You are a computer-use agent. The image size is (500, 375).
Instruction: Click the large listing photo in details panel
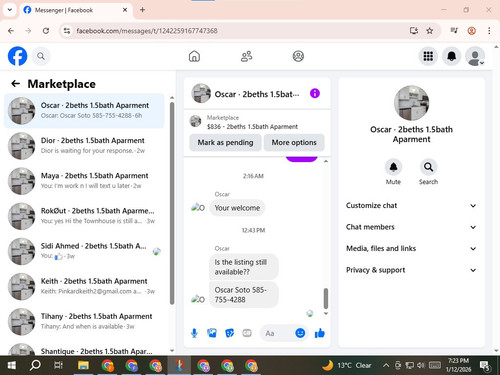coord(411,103)
